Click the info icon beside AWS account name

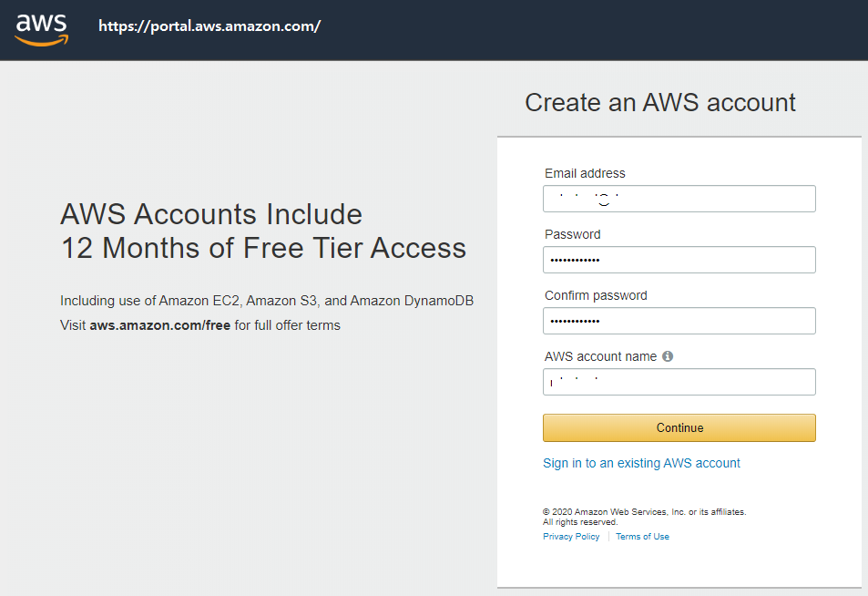click(x=668, y=356)
